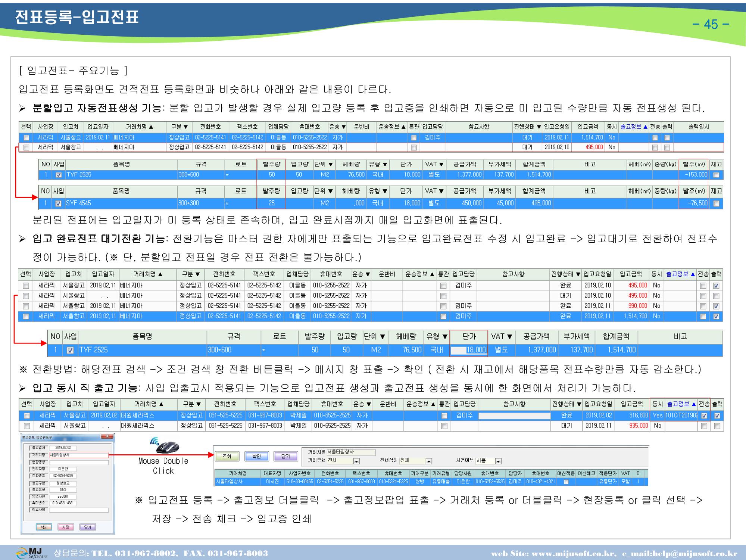Click 거래처명 search field with 서울타일상사
Image resolution: width=746 pixels, height=560 pixels.
point(351,452)
